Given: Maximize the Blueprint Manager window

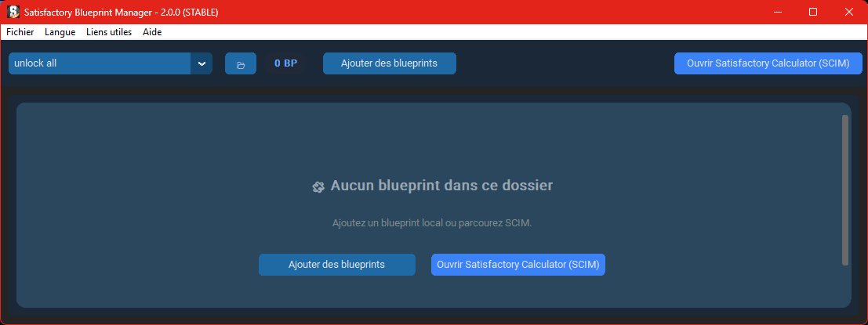Looking at the screenshot, I should pos(813,12).
